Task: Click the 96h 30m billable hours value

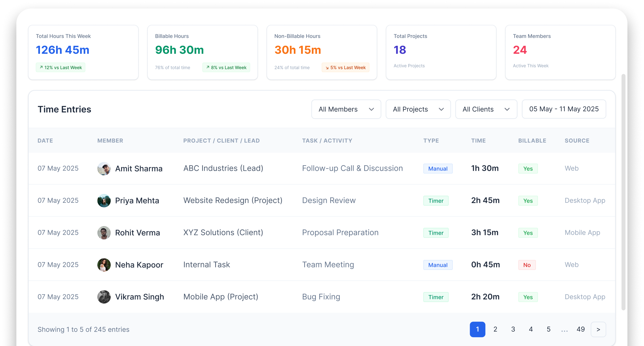Action: [x=180, y=50]
